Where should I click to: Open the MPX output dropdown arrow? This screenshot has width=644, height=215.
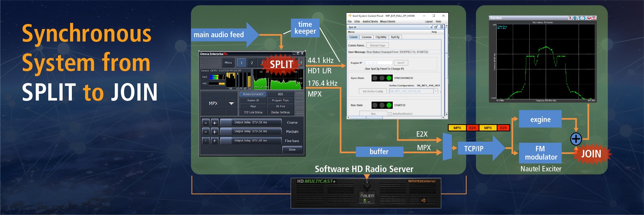point(231,103)
